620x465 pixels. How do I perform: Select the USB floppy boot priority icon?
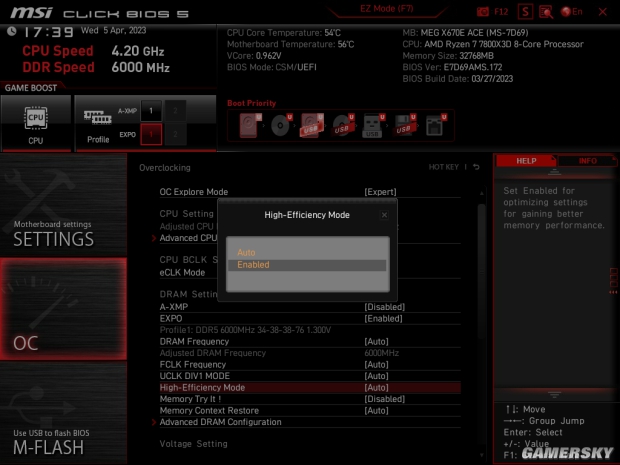tap(404, 125)
